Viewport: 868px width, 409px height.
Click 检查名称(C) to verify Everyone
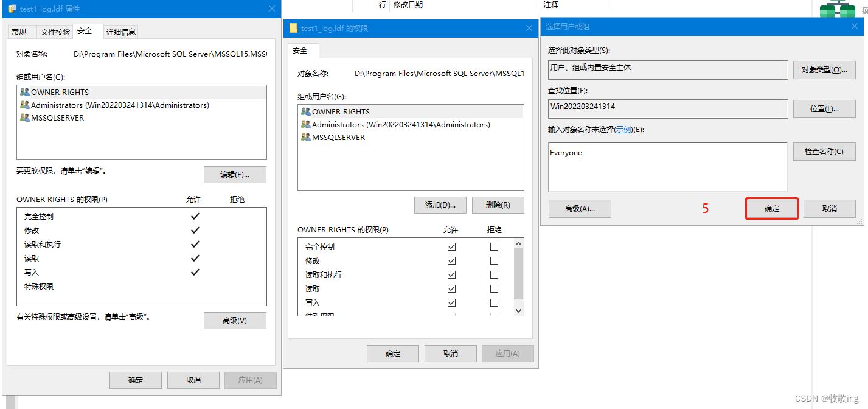pyautogui.click(x=824, y=151)
